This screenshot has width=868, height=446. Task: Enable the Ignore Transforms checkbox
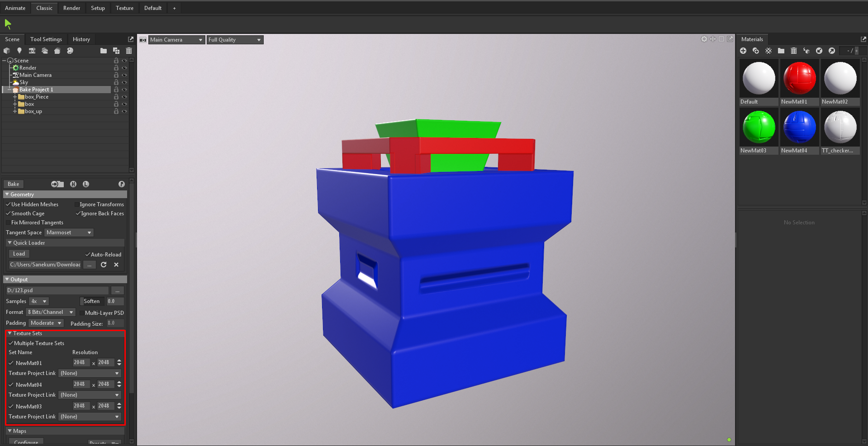[x=77, y=204]
